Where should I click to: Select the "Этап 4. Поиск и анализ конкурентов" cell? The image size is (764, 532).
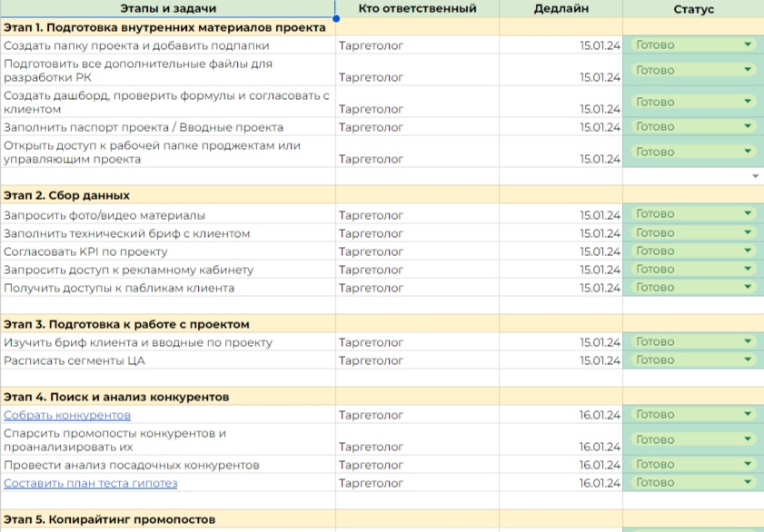pyautogui.click(x=168, y=397)
